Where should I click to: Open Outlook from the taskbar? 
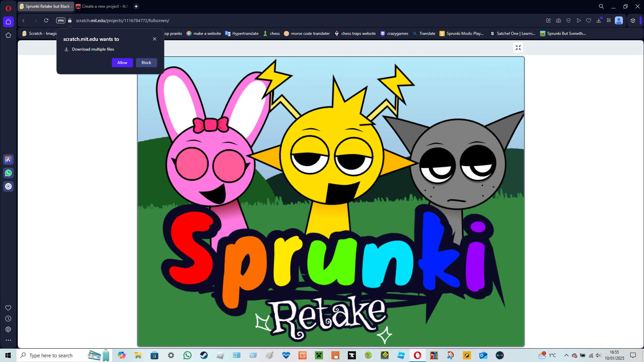[483, 355]
